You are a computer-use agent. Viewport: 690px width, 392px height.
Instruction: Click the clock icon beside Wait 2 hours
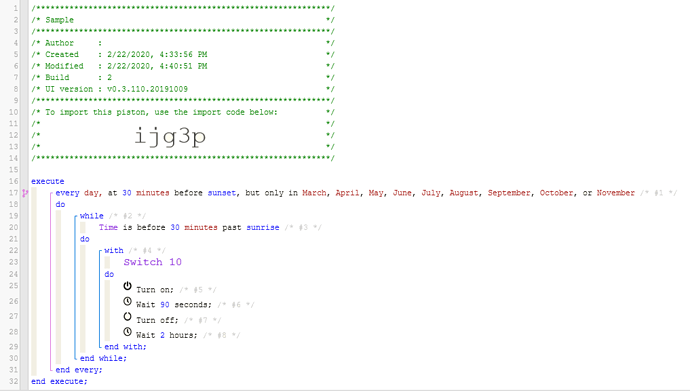point(127,332)
